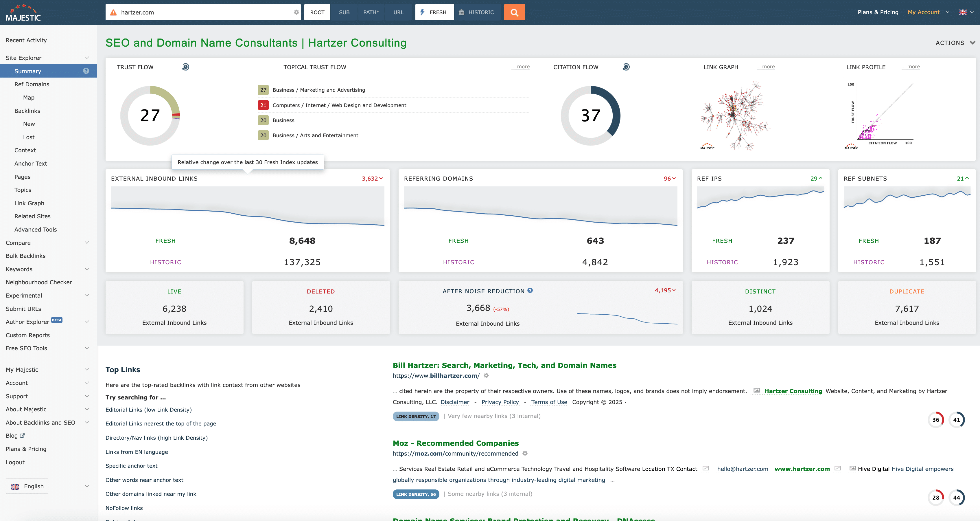980x521 pixels.
Task: Click the Citation Flow 37 donut chart
Action: pos(590,115)
